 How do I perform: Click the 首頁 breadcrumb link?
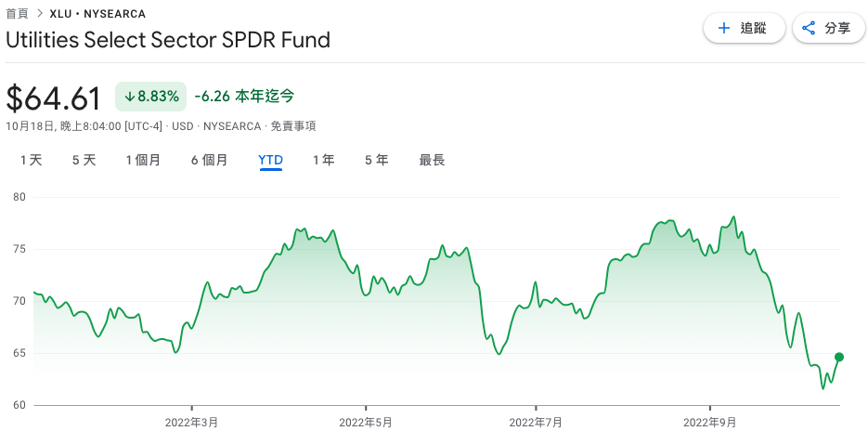[17, 13]
